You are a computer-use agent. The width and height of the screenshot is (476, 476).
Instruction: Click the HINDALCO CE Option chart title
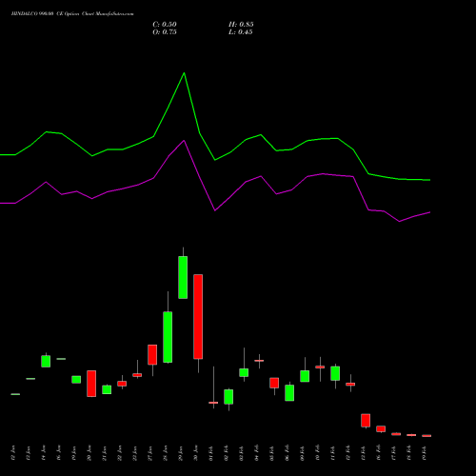72,14
